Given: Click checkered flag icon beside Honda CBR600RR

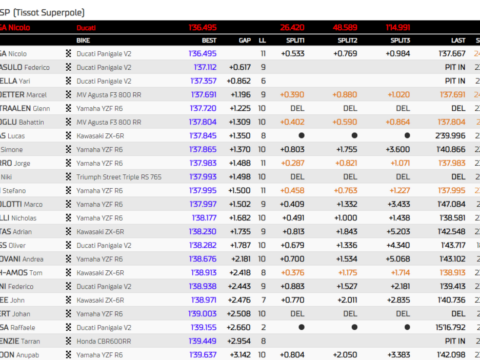Looking at the screenshot, I should click(x=68, y=341).
